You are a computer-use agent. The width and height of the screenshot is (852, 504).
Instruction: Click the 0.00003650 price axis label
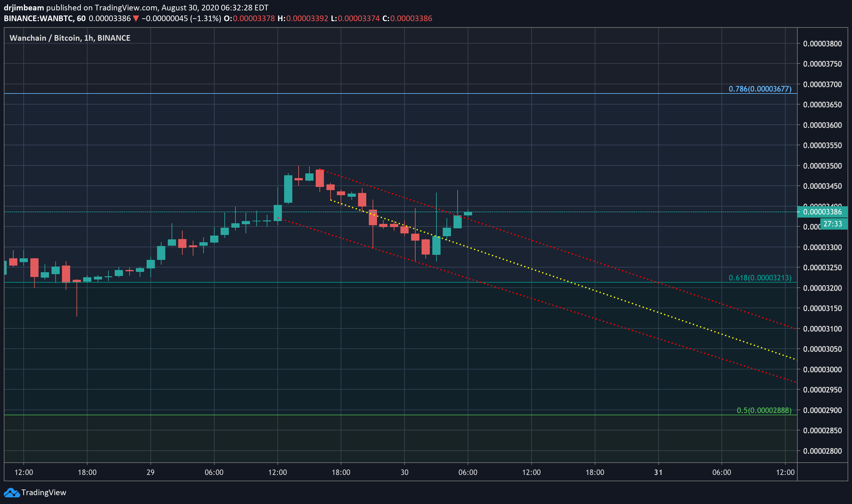822,105
